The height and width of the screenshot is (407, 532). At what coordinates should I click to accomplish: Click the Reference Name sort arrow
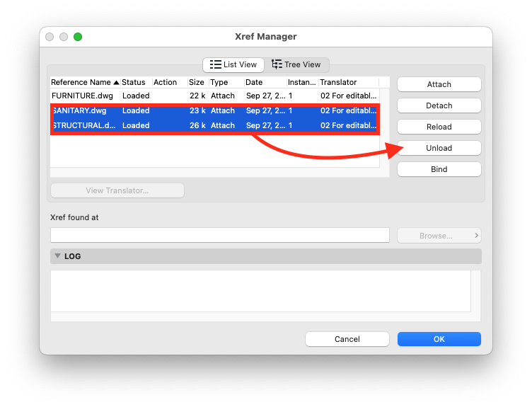point(116,83)
